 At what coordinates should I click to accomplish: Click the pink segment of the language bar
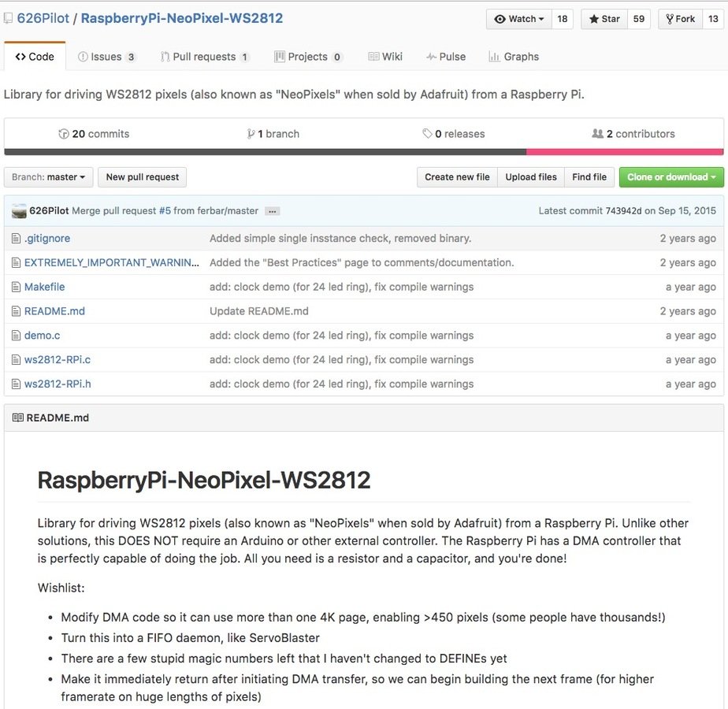click(625, 152)
